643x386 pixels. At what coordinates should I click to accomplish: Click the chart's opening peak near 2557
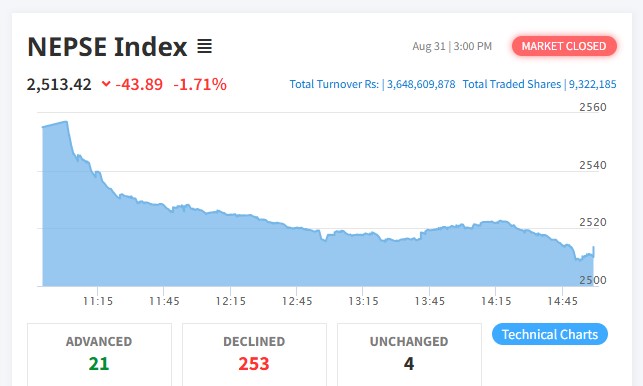[66, 122]
